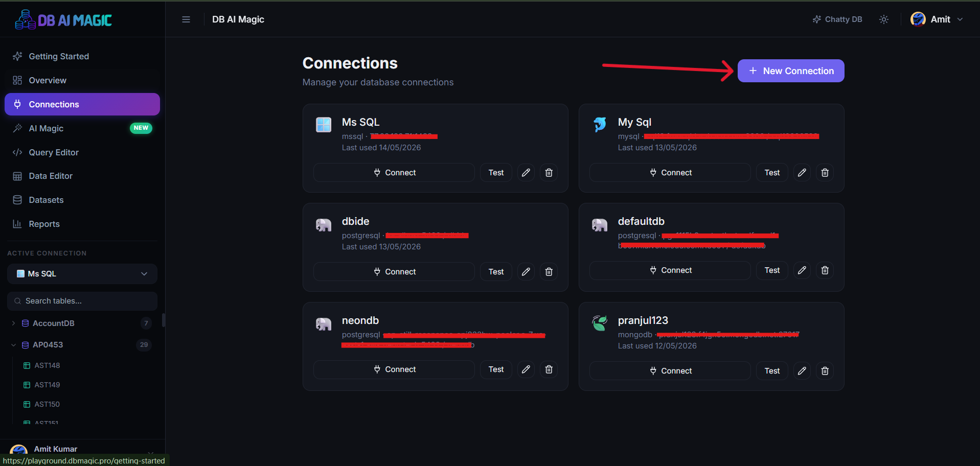Connect to defaultdb
980x466 pixels.
670,270
